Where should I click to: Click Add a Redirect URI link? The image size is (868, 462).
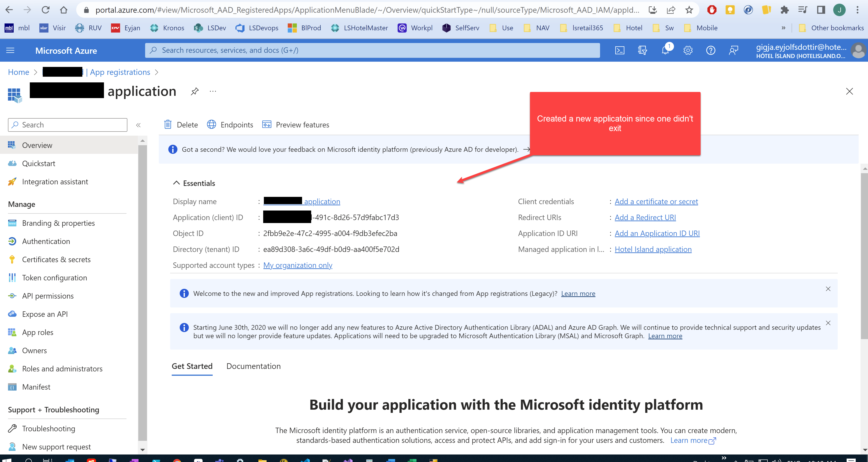click(645, 218)
